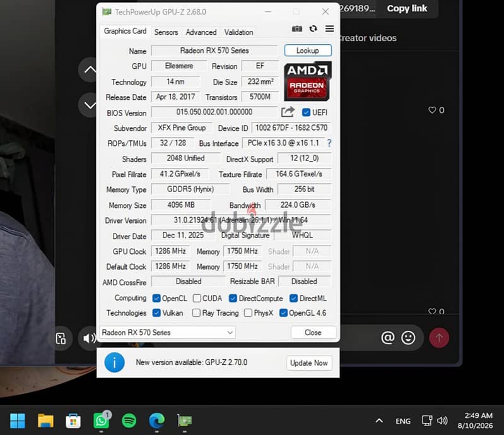Click the Subvendor value XFX Pine Group
504x435 pixels.
(182, 128)
